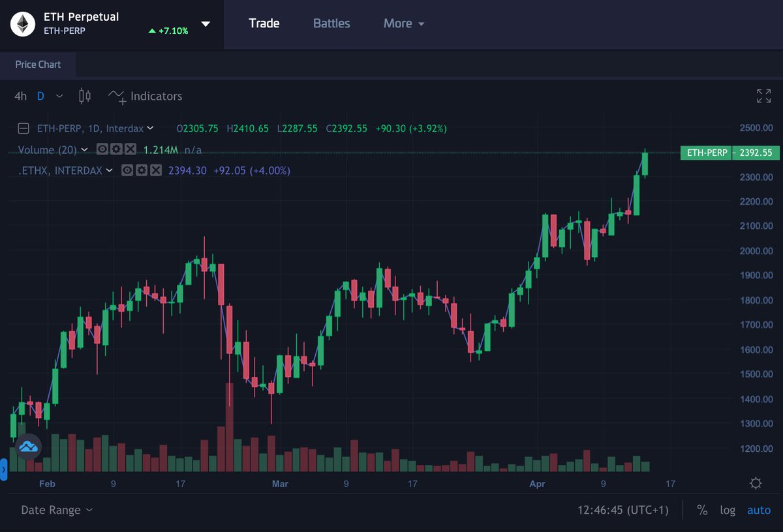Set chart interval to 4h
The height and width of the screenshot is (532, 783).
pyautogui.click(x=21, y=96)
